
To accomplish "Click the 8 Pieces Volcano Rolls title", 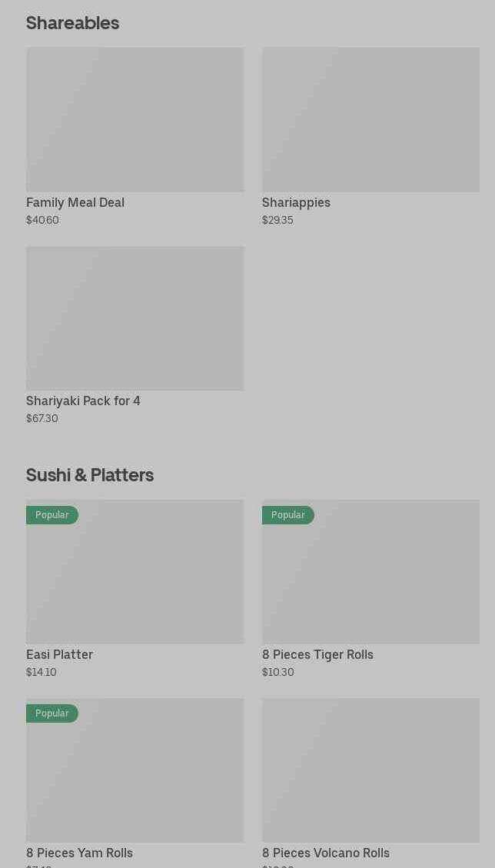I will [326, 853].
